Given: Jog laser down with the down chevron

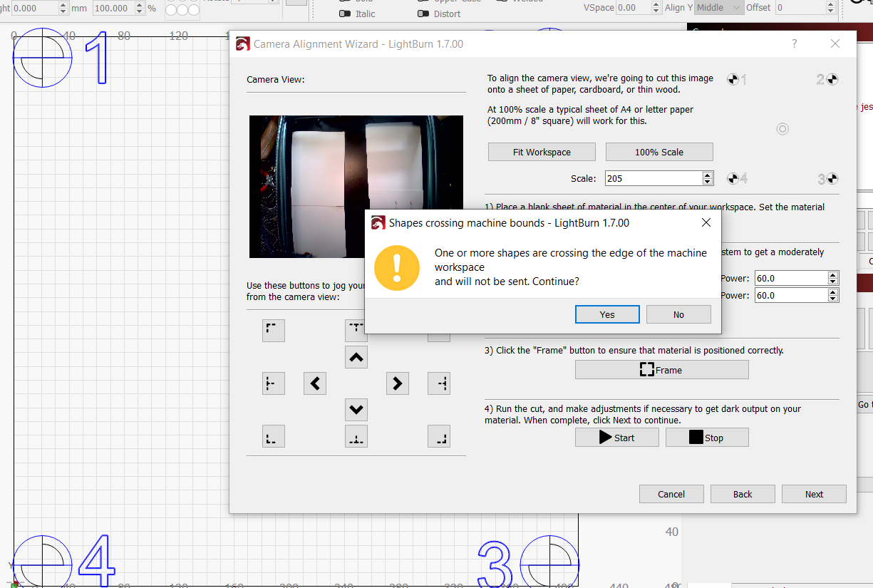Looking at the screenshot, I should pyautogui.click(x=356, y=409).
